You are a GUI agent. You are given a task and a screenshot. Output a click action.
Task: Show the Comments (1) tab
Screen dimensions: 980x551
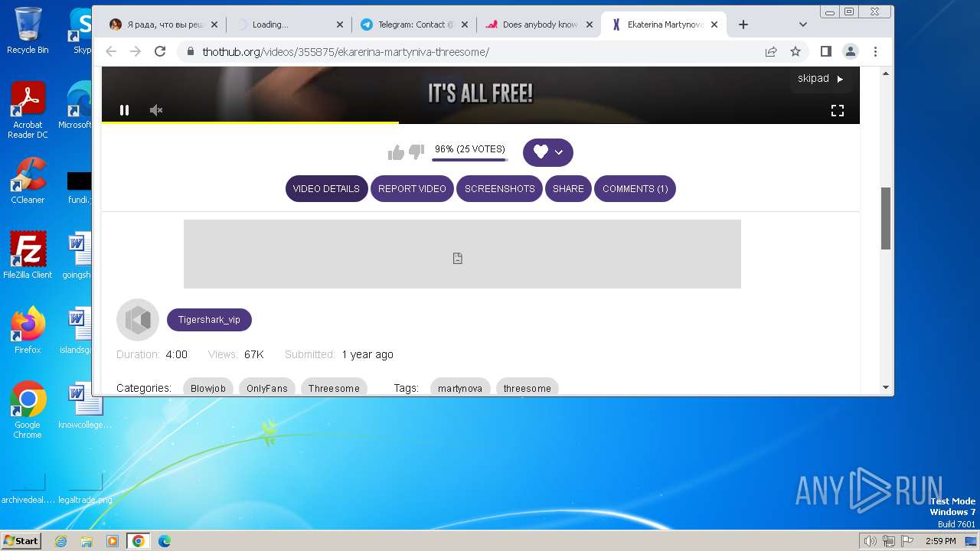[x=635, y=189]
